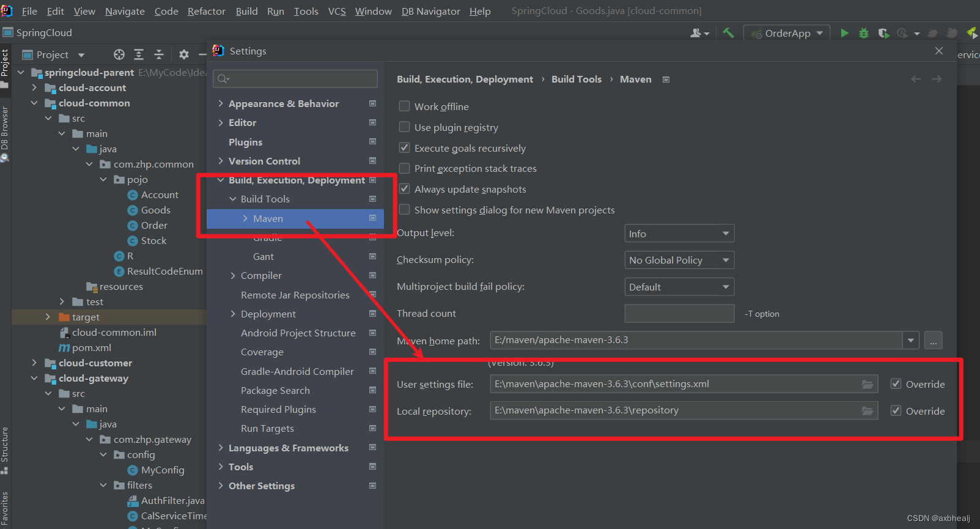Open the Structure side tab
This screenshot has width=980, height=529.
[5, 450]
